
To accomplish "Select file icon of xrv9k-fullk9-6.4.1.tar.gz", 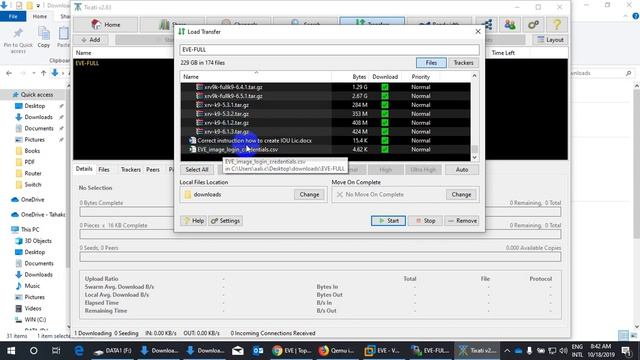I will 199,87.
